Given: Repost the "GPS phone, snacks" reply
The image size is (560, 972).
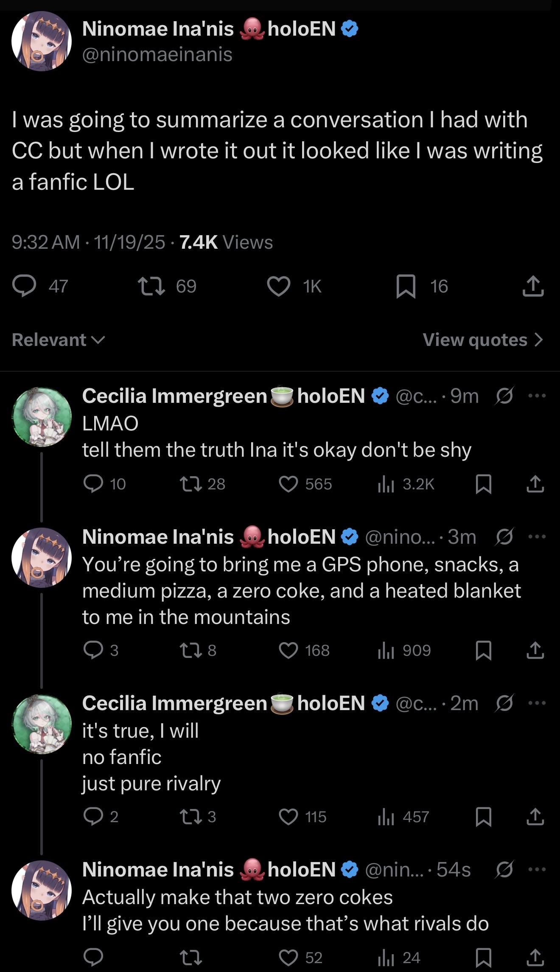Looking at the screenshot, I should pos(190,650).
